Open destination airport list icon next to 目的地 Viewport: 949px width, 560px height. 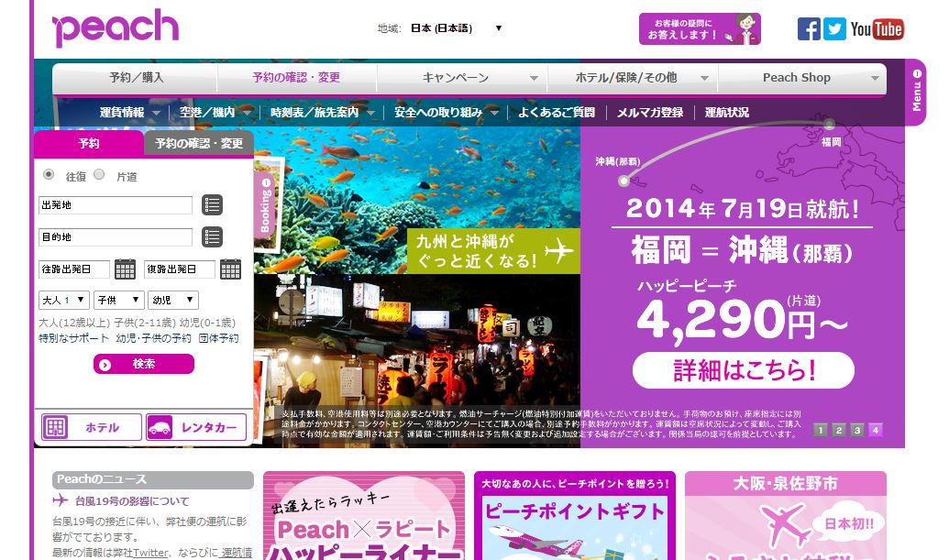pyautogui.click(x=212, y=236)
